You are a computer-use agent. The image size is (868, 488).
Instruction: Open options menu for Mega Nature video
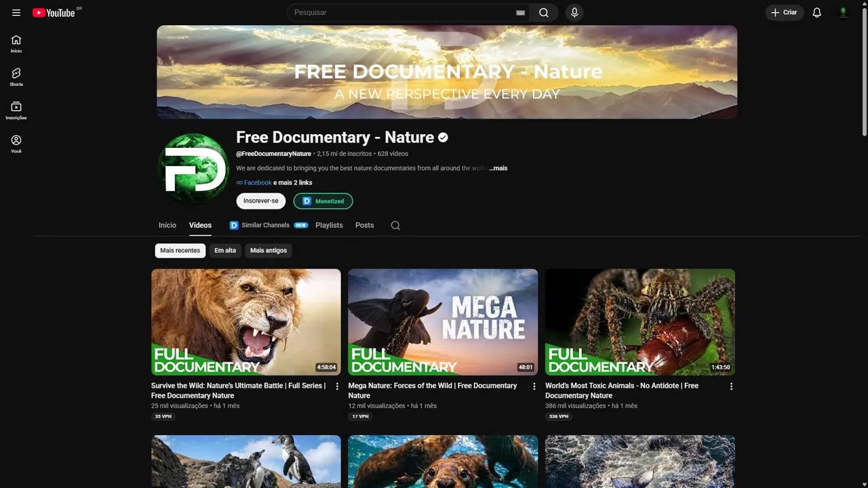tap(534, 386)
